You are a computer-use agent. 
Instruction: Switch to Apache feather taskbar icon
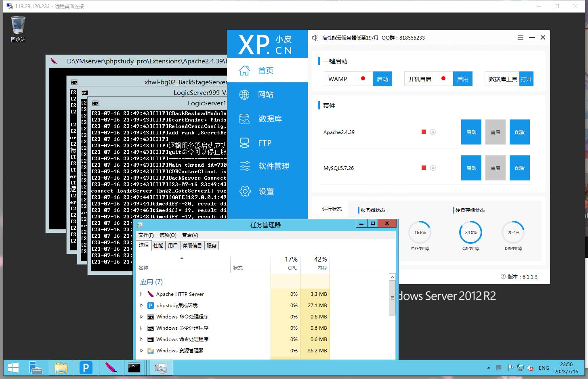110,368
